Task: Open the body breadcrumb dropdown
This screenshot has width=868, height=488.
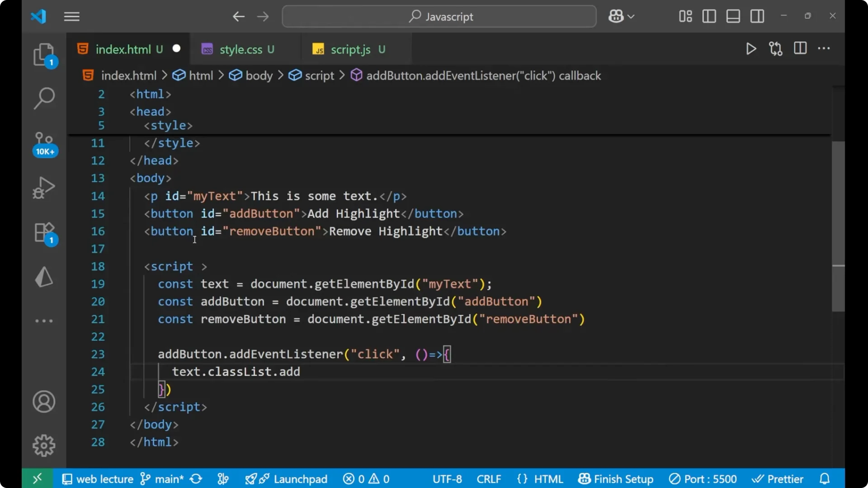Action: 259,75
